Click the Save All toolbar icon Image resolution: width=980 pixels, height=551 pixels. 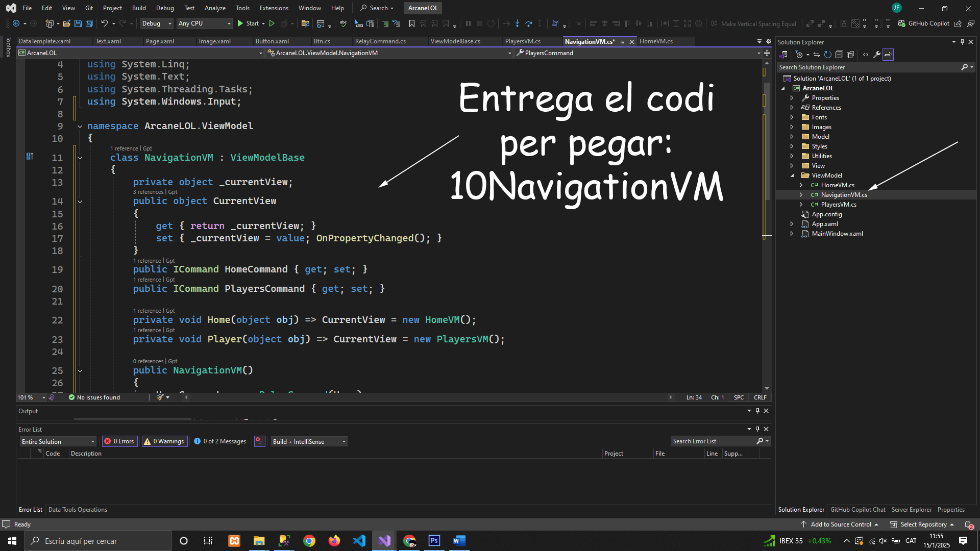(89, 23)
